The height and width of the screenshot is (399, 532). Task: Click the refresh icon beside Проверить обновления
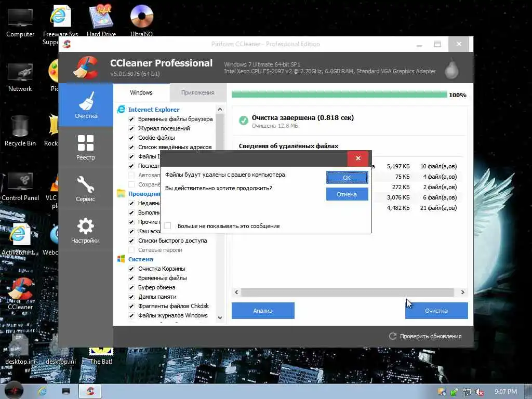[x=393, y=336]
